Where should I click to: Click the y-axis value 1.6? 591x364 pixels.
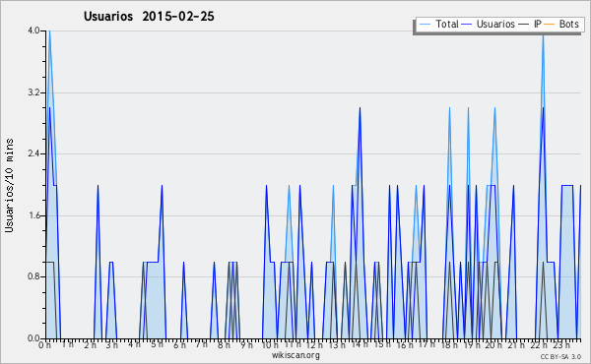click(x=33, y=215)
